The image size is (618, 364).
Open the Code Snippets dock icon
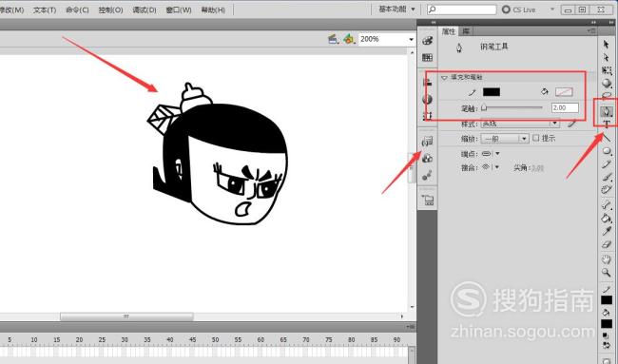427,141
